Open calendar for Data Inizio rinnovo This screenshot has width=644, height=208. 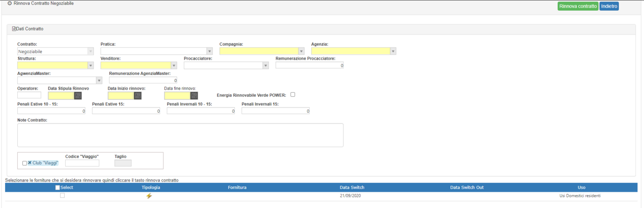coord(137,96)
